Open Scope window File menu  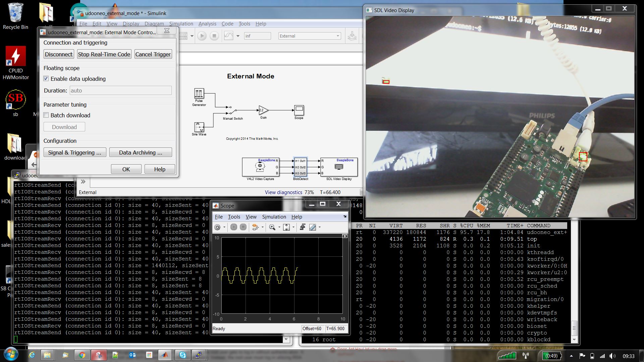pyautogui.click(x=218, y=217)
